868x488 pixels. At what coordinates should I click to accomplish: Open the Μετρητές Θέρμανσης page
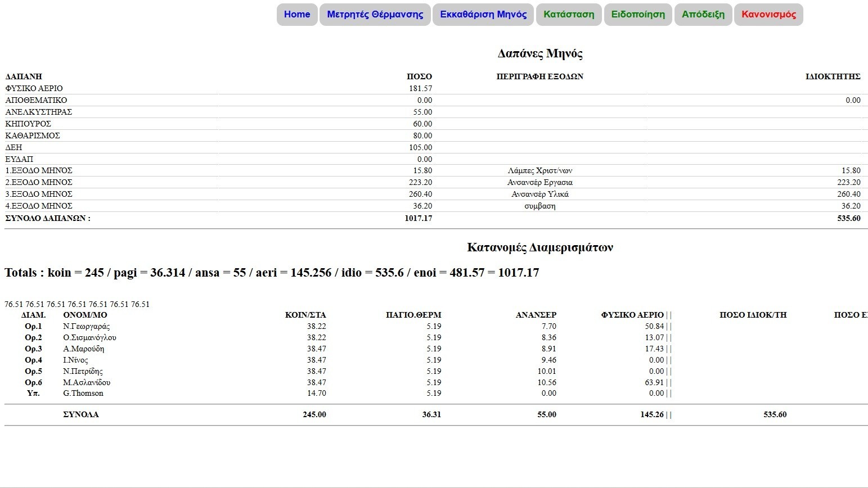[375, 15]
